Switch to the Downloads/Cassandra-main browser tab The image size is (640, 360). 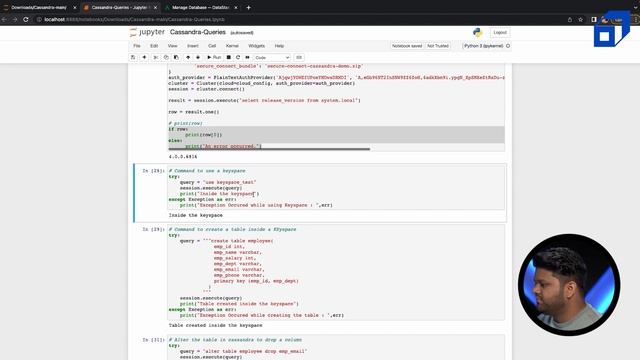tap(39, 7)
